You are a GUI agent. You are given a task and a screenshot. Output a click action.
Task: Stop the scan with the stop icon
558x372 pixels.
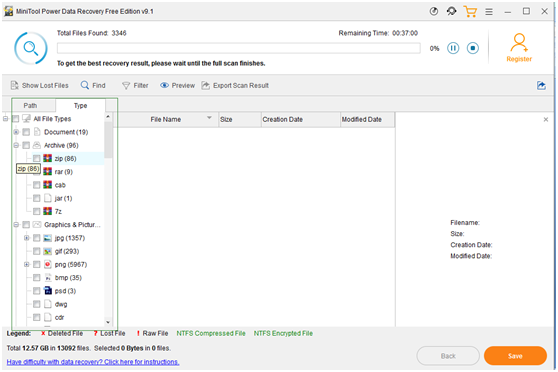click(x=473, y=48)
